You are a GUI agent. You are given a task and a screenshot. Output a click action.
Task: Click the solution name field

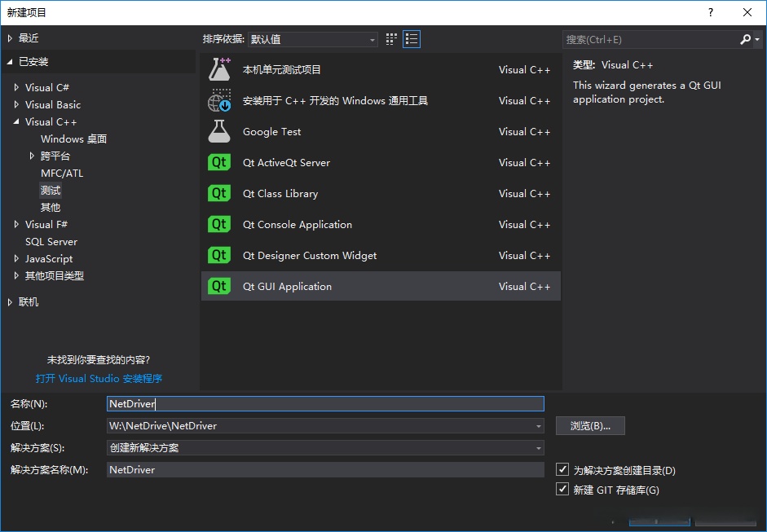(325, 470)
